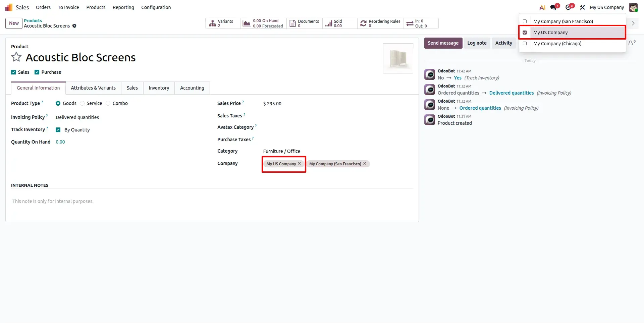Click the product image thumbnail
644x324 pixels.
point(398,58)
